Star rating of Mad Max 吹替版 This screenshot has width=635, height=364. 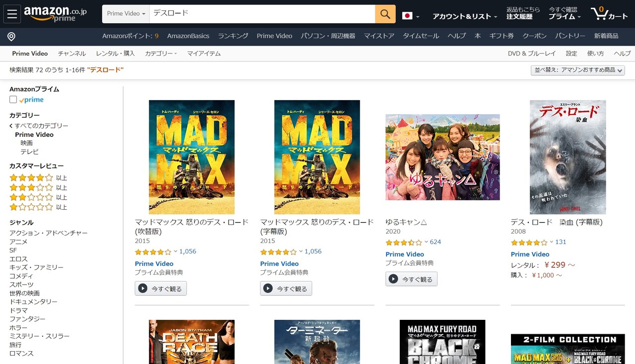click(153, 252)
